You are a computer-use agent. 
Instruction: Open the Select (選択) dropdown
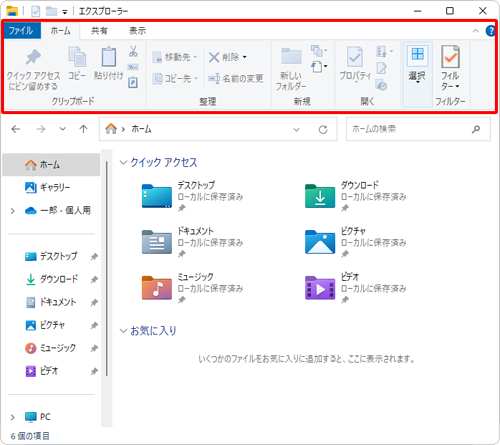417,74
